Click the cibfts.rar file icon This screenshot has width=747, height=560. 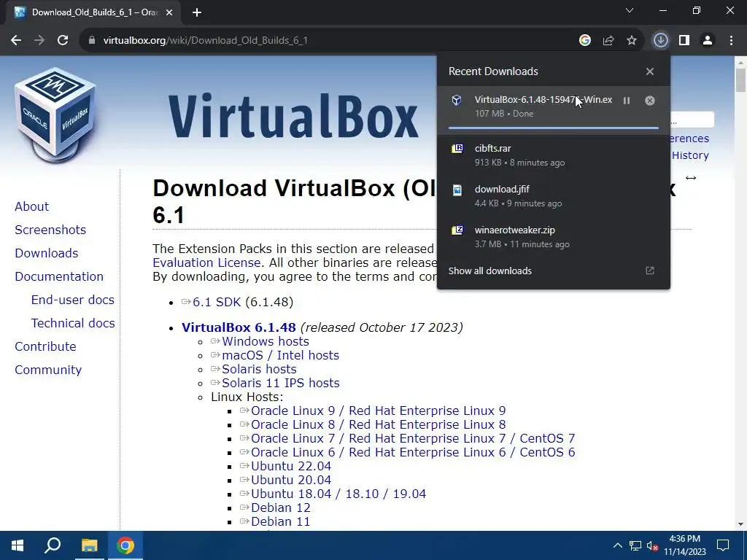coord(457,149)
